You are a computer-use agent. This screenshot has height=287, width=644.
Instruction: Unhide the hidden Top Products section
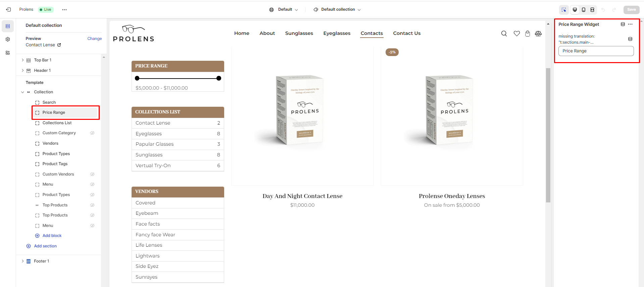pyautogui.click(x=92, y=205)
